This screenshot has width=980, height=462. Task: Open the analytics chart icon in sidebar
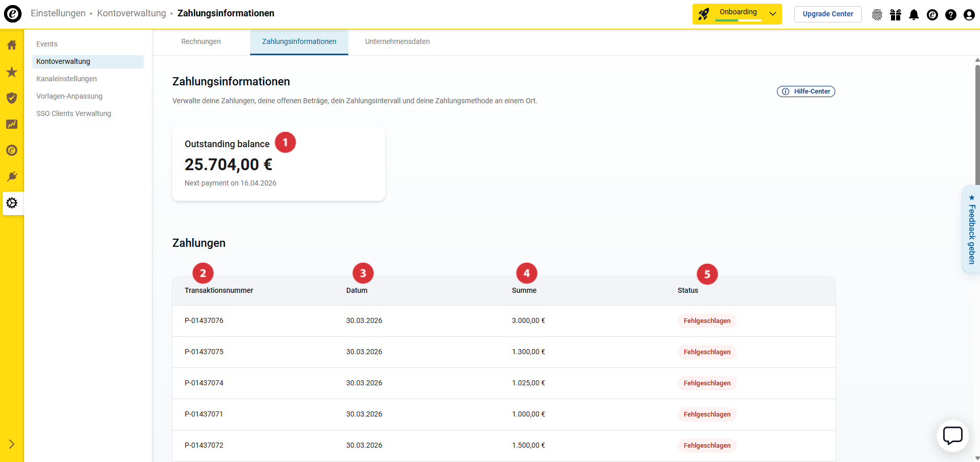(12, 124)
